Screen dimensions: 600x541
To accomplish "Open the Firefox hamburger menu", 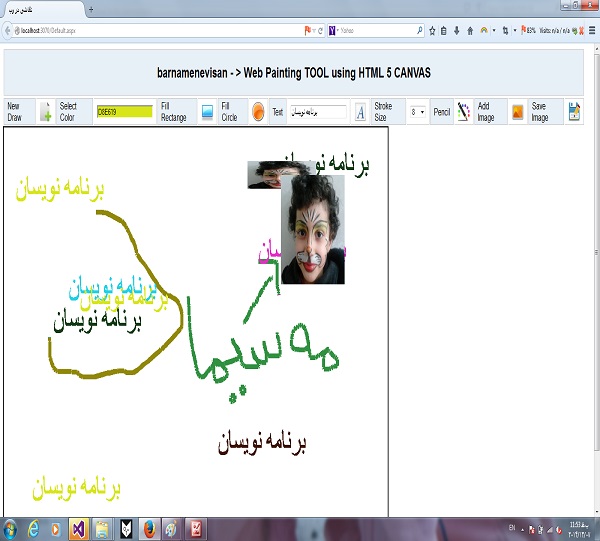I will pyautogui.click(x=591, y=31).
